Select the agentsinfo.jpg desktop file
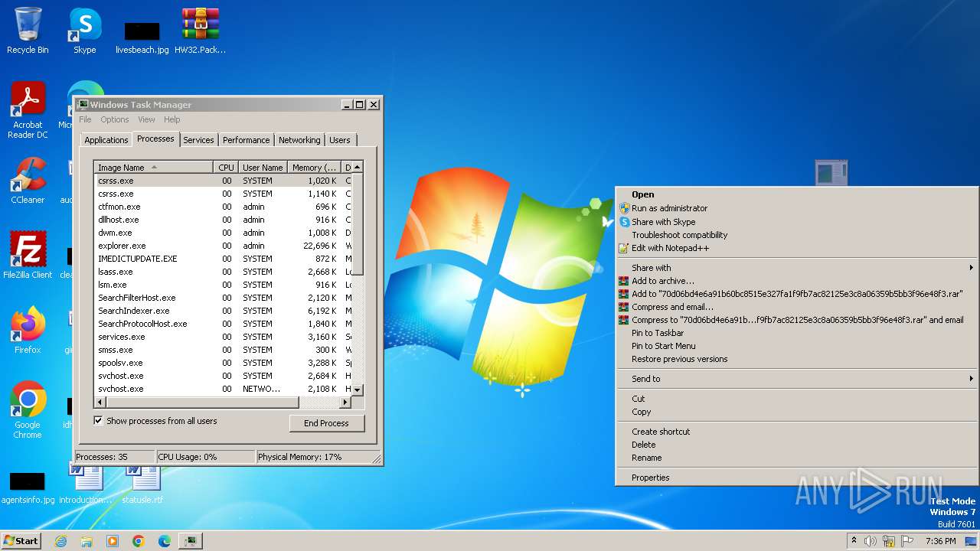This screenshot has height=551, width=980. click(28, 487)
